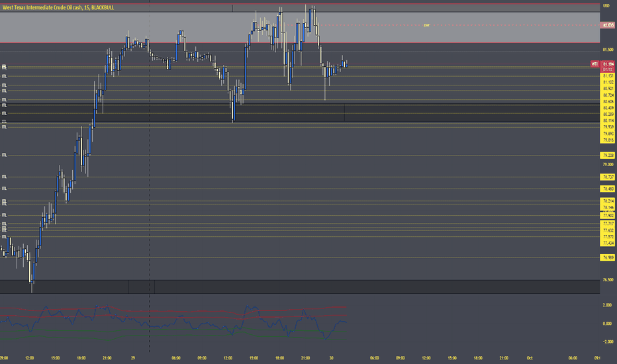Click the 82.035 price label

point(608,25)
